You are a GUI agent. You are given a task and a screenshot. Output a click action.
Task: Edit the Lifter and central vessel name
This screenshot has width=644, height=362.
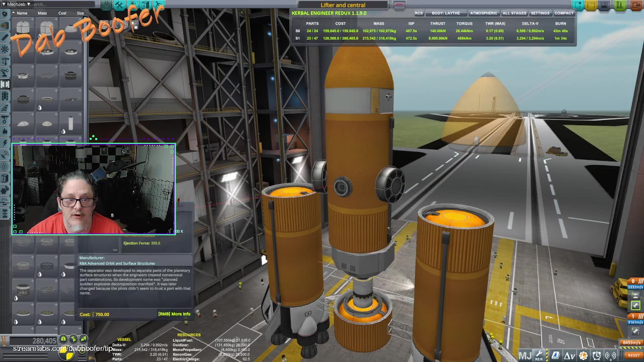coord(343,5)
